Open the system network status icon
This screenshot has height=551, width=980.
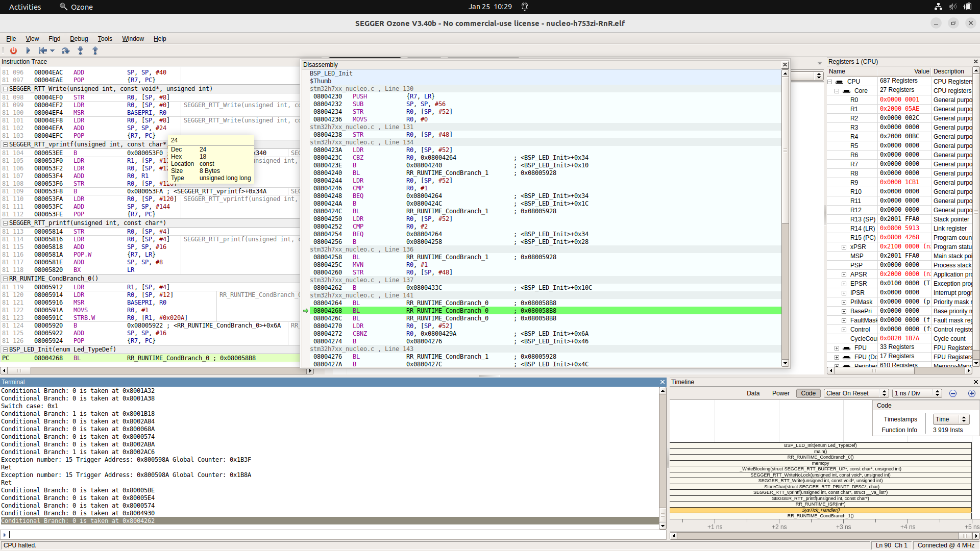coord(938,7)
